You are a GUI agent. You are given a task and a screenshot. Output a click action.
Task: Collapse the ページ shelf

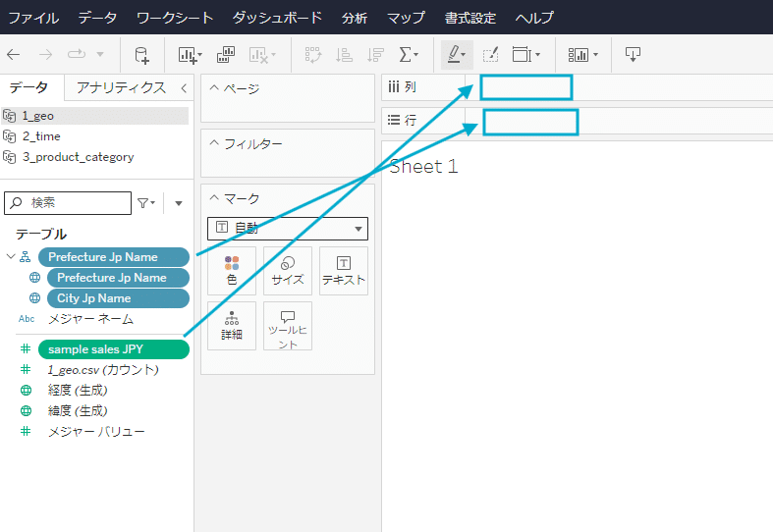[214, 88]
